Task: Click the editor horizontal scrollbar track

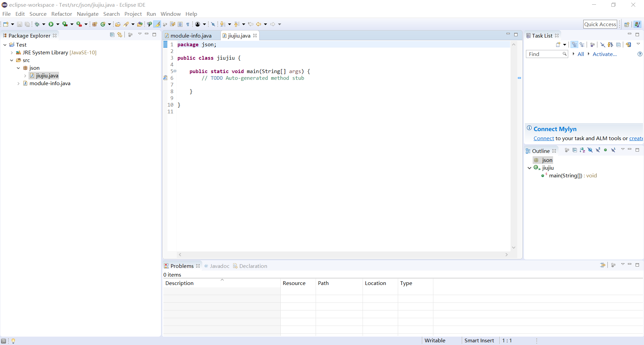Action: (x=343, y=255)
